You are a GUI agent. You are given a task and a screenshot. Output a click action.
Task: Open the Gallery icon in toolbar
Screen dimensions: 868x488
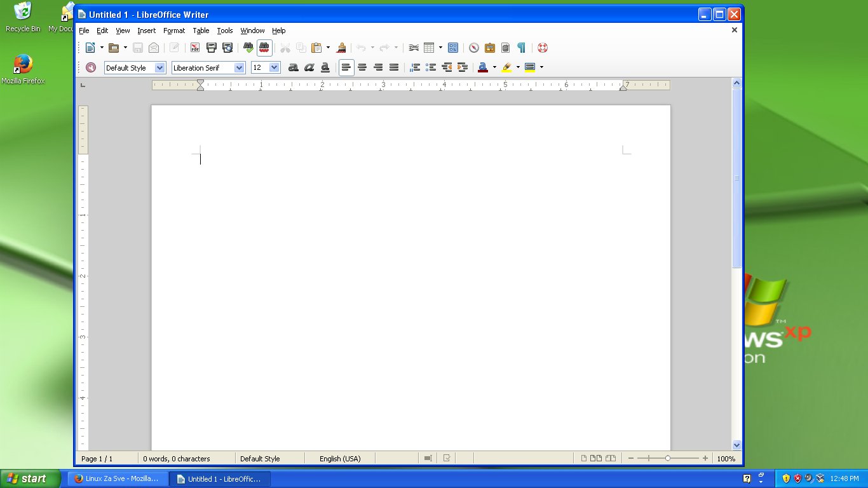point(490,48)
